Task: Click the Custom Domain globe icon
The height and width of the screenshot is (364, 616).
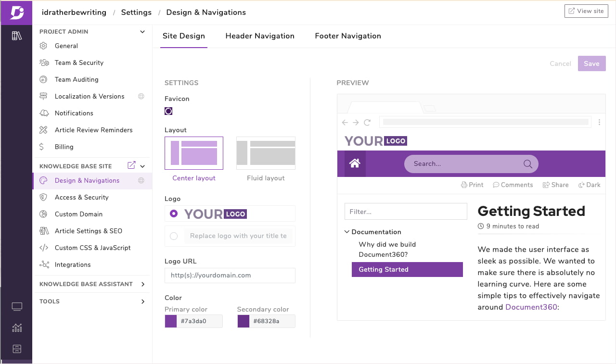Action: [x=43, y=214]
